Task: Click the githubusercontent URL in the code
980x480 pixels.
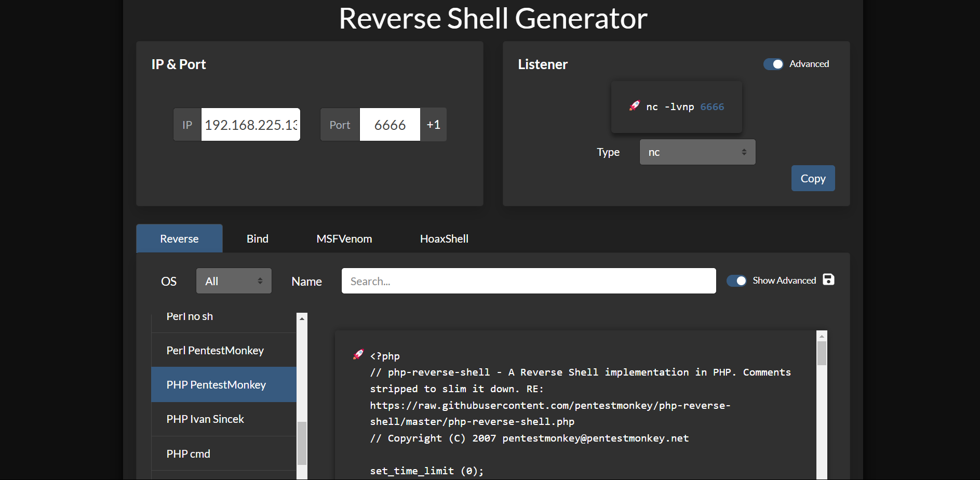Action: click(550, 414)
